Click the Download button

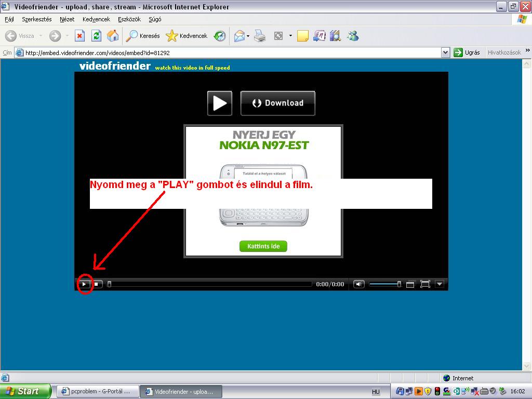tap(278, 103)
